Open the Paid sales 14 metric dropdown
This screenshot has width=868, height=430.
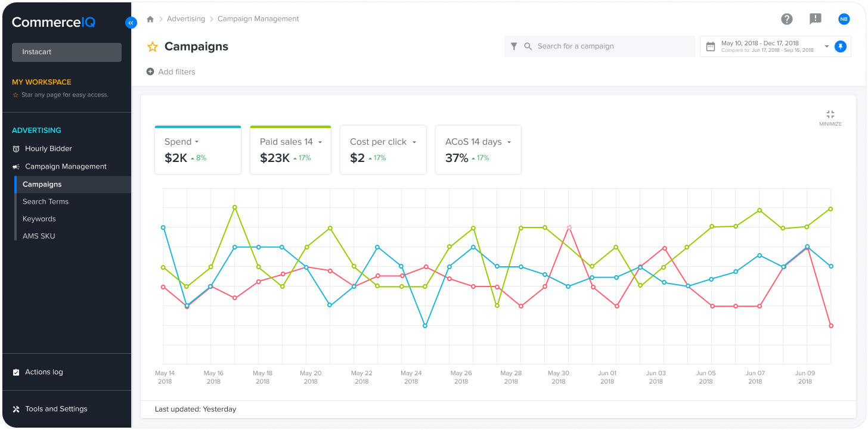(320, 142)
